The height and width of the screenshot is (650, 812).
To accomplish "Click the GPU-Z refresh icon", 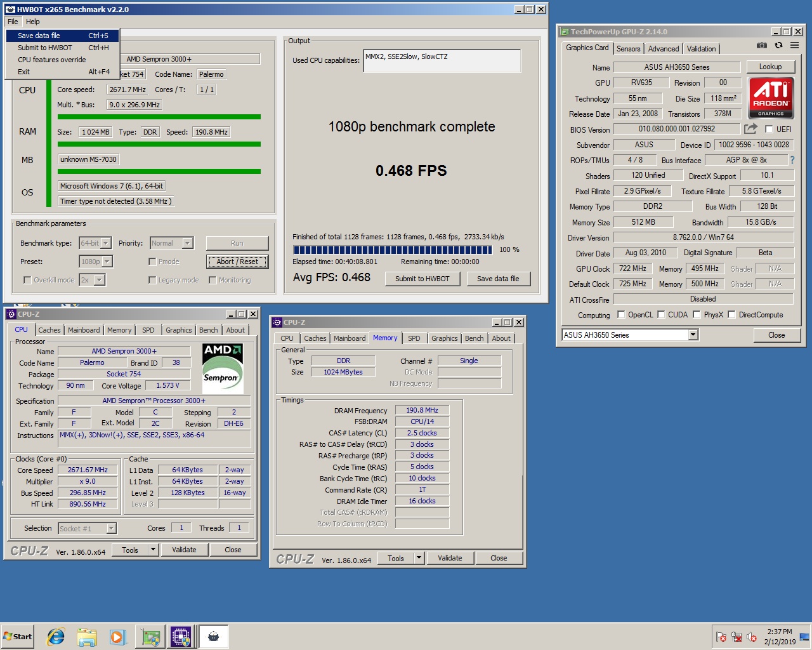I will pyautogui.click(x=778, y=46).
